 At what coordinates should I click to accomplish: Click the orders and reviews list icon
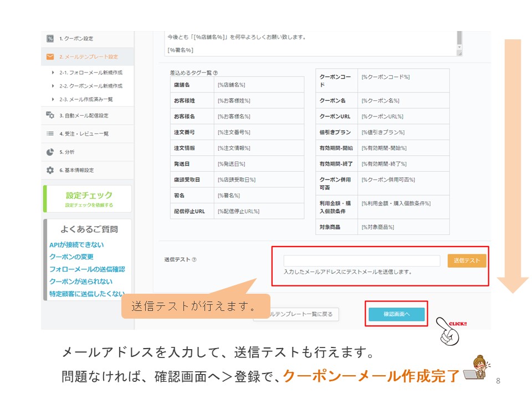pos(50,134)
